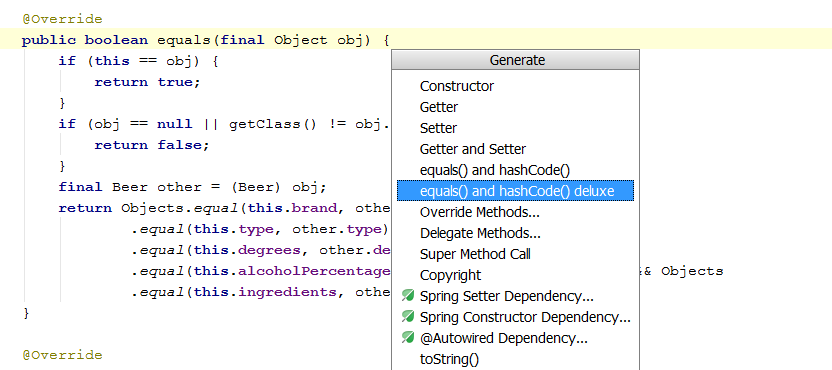The width and height of the screenshot is (832, 370).
Task: Click getClass() call in null check
Action: [273, 124]
